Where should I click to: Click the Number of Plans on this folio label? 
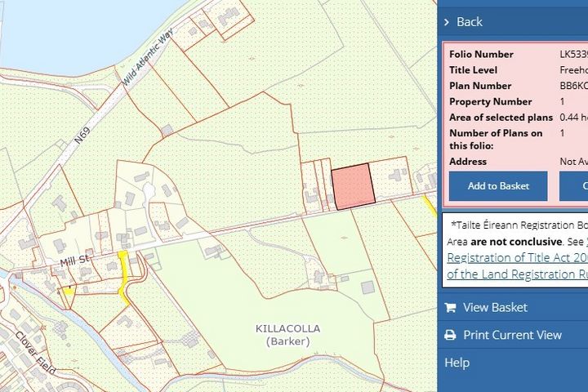tap(496, 139)
